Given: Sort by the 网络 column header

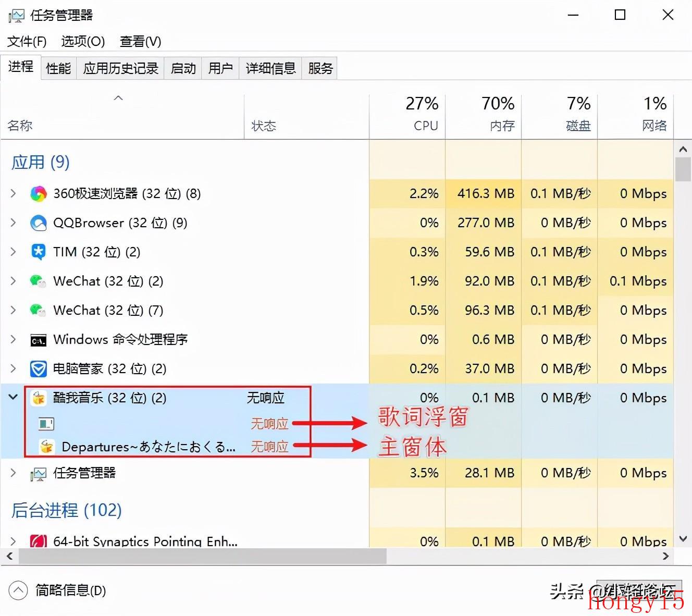Looking at the screenshot, I should point(635,117).
